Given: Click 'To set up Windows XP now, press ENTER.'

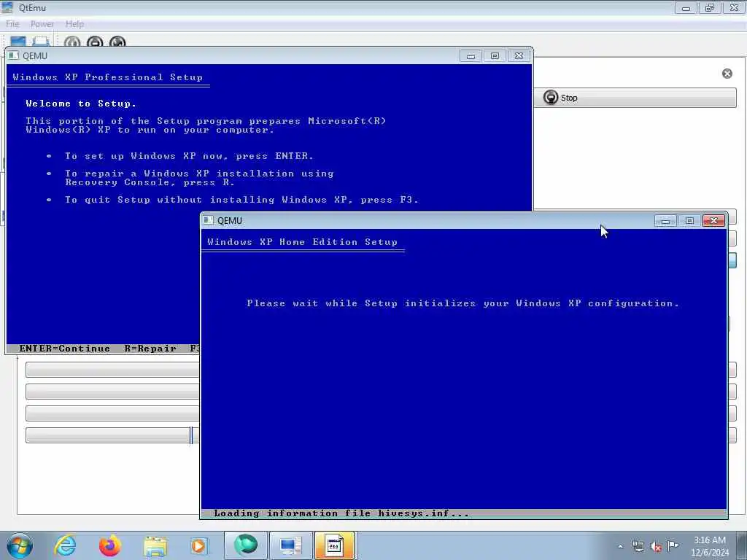Looking at the screenshot, I should tap(189, 156).
